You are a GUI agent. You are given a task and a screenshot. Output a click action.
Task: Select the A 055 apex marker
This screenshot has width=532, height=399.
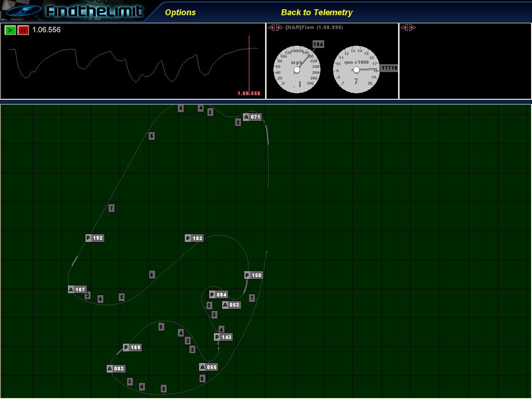208,367
